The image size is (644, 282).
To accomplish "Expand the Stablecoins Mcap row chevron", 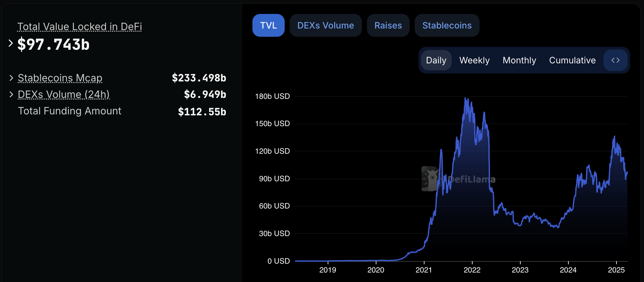I will point(11,78).
